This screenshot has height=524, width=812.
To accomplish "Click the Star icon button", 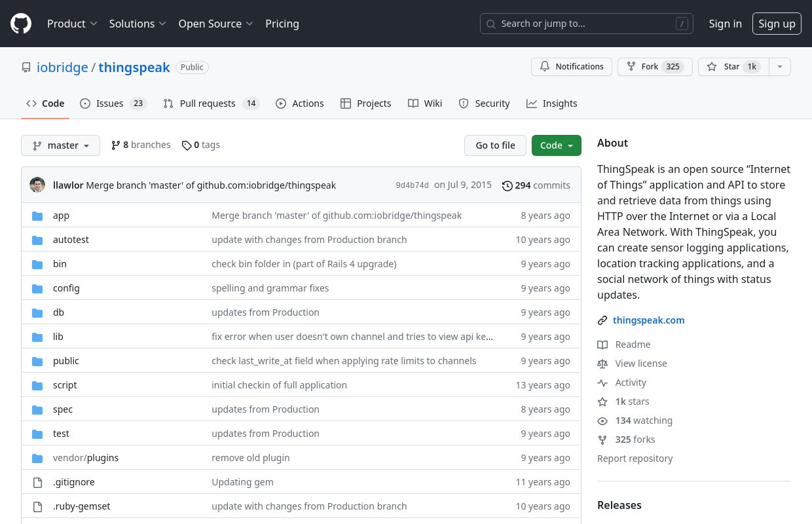I will point(712,67).
